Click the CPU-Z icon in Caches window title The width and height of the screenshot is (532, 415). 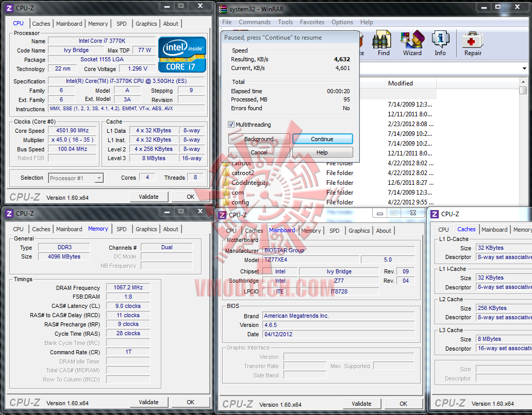435,214
